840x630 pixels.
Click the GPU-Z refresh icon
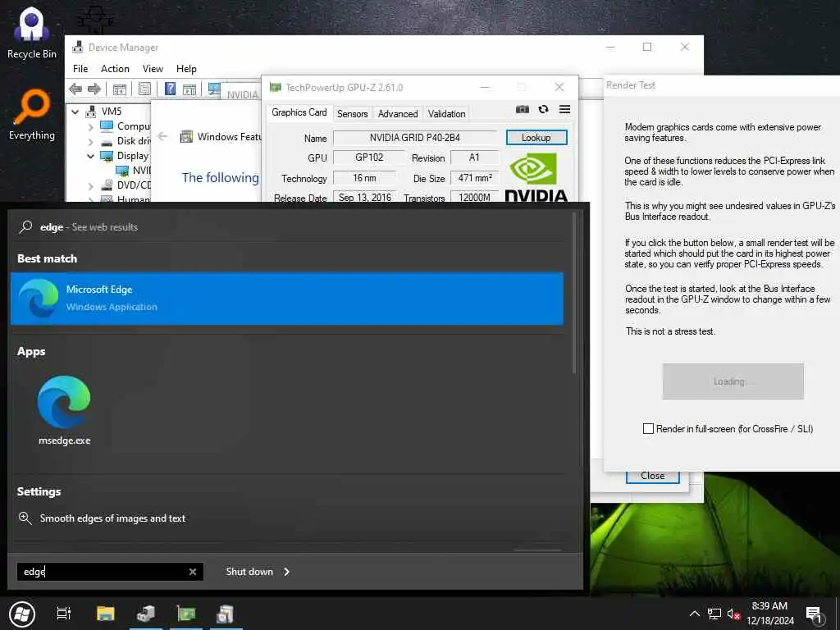coord(543,109)
